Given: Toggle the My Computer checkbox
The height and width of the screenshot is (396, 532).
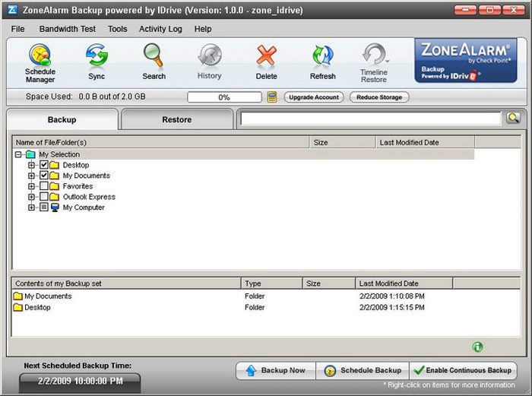Looking at the screenshot, I should pyautogui.click(x=44, y=207).
